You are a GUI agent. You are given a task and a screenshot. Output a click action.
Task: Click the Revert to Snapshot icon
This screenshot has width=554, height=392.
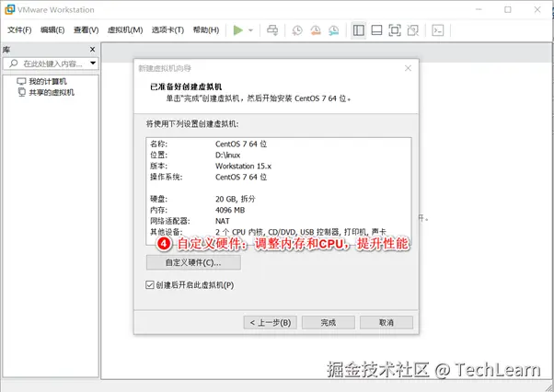point(315,30)
